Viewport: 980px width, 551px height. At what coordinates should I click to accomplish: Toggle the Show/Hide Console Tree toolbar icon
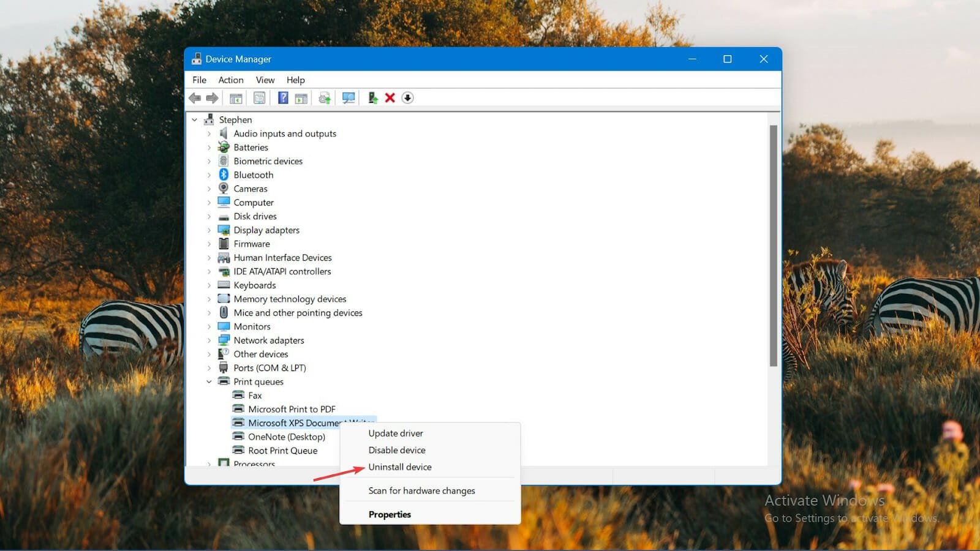(x=236, y=98)
